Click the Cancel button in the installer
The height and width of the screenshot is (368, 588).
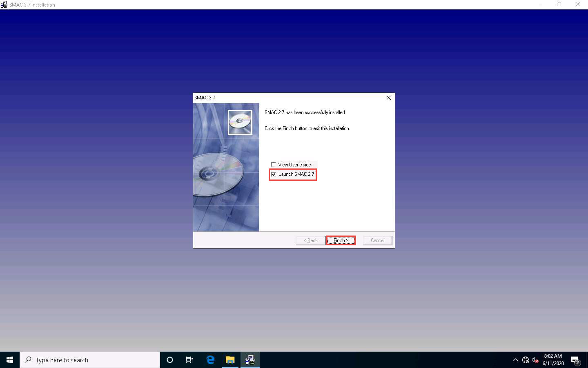(377, 240)
